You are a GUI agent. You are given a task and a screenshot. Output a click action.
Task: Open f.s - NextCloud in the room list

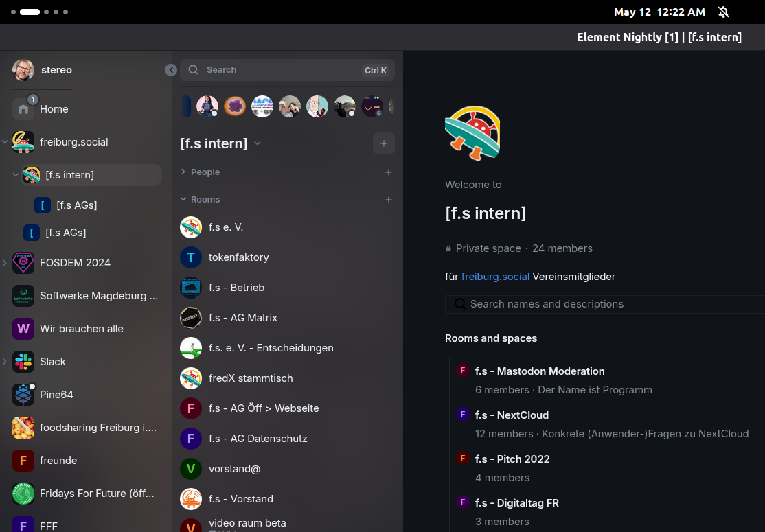pyautogui.click(x=512, y=415)
